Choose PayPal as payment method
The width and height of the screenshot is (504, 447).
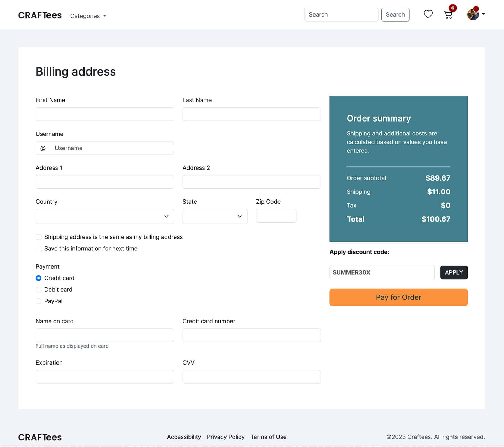(39, 301)
